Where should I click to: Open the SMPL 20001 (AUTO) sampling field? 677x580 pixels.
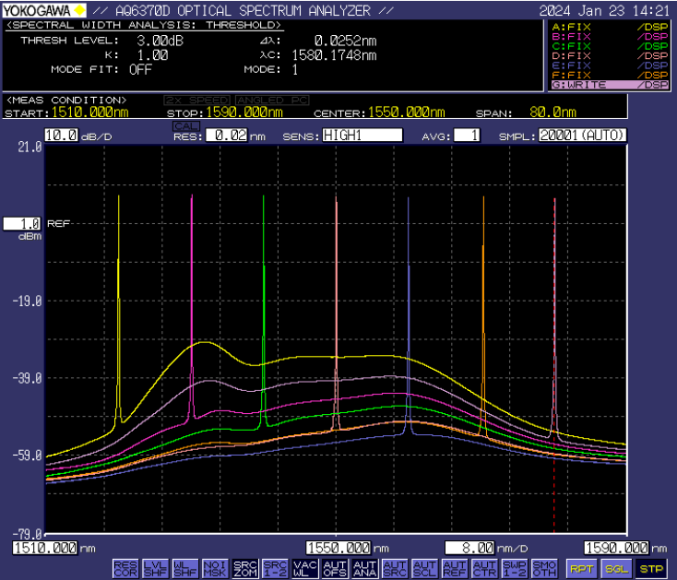[584, 135]
